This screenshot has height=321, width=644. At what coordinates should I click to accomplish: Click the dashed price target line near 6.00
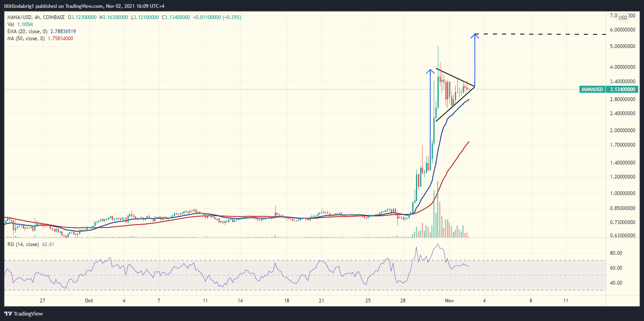click(x=538, y=34)
